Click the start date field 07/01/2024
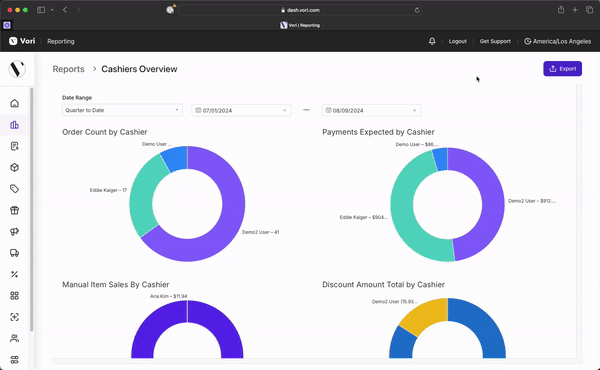The image size is (600, 370). pos(241,110)
